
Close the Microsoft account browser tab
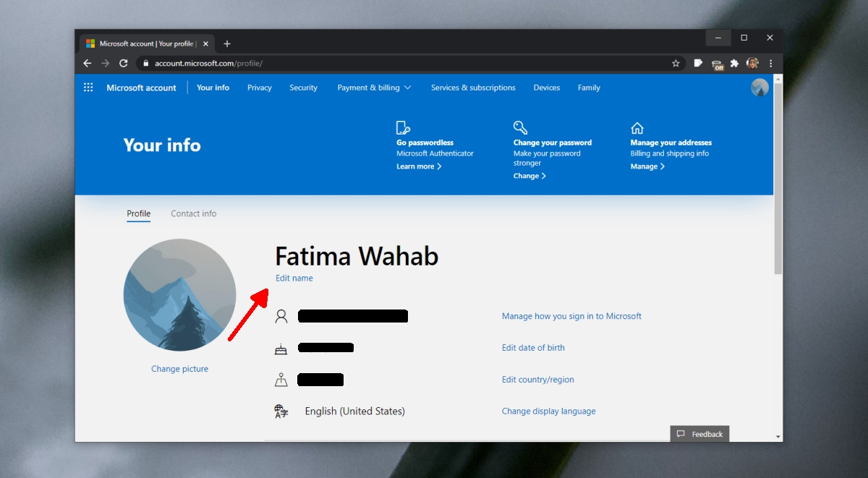tap(205, 43)
